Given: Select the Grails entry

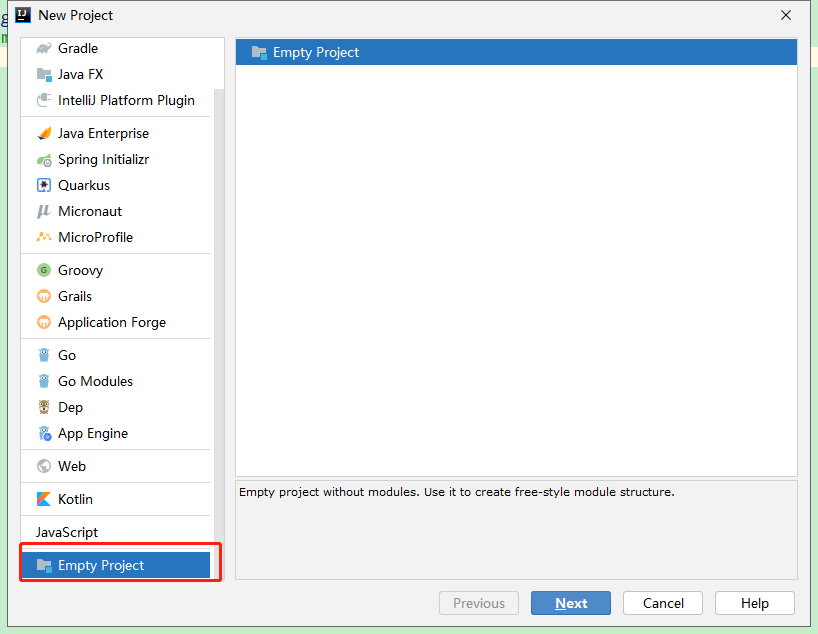Looking at the screenshot, I should click(115, 296).
